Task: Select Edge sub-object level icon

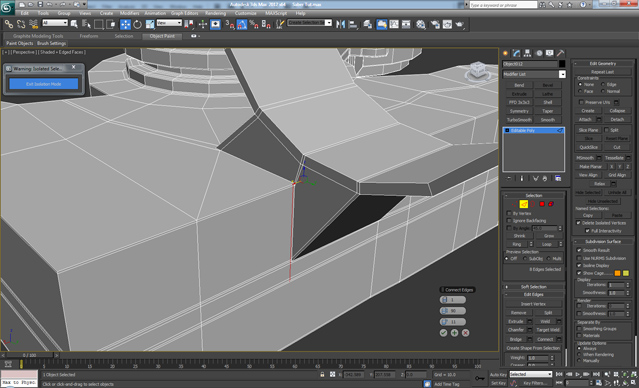Action: [524, 204]
